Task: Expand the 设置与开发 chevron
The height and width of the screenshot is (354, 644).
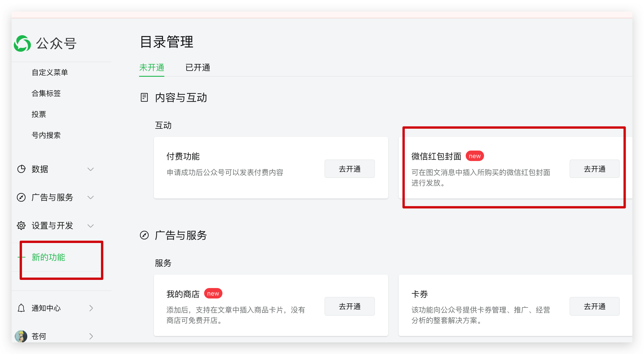Action: tap(91, 226)
